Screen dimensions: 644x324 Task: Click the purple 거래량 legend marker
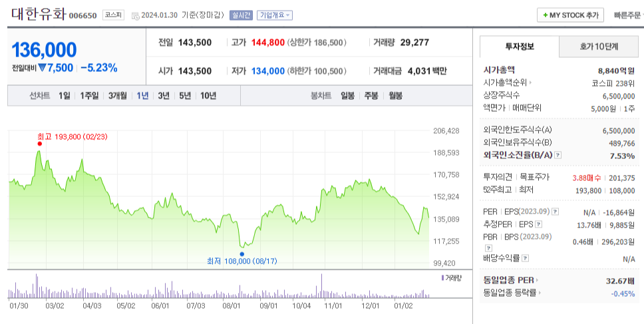pos(442,278)
